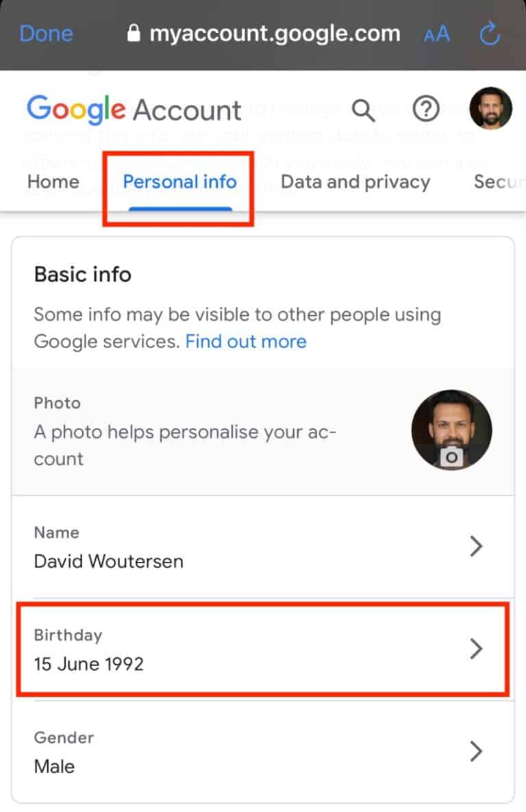The image size is (526, 812).
Task: Tap Done to close the browser view
Action: pyautogui.click(x=45, y=34)
